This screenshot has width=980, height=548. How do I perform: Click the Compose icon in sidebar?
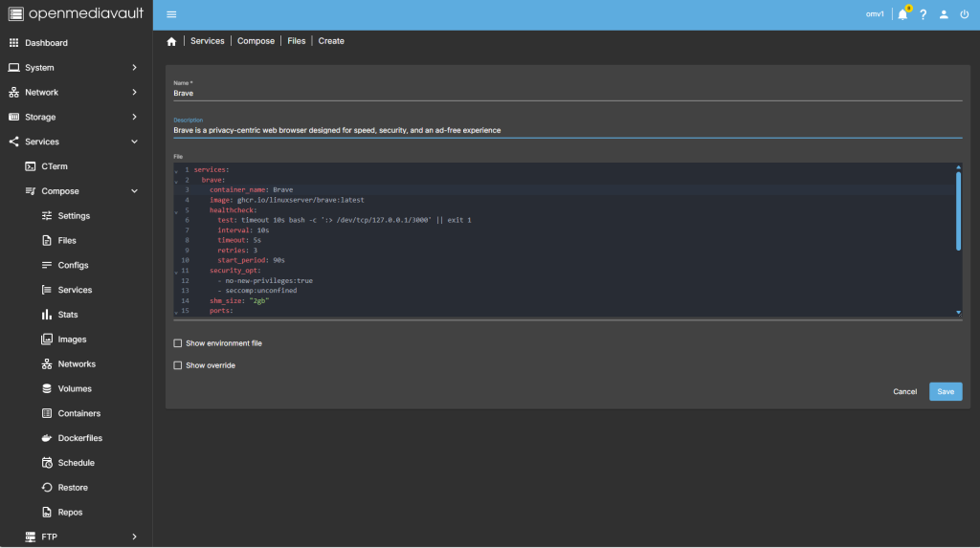30,191
